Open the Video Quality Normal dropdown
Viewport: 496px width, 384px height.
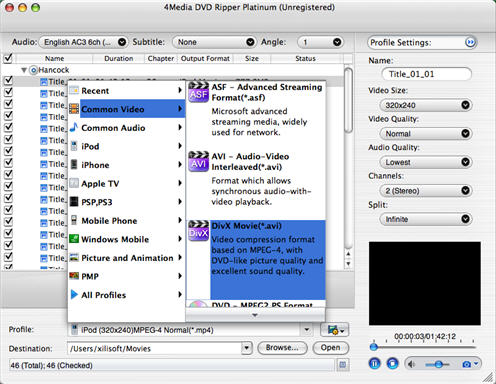click(426, 134)
